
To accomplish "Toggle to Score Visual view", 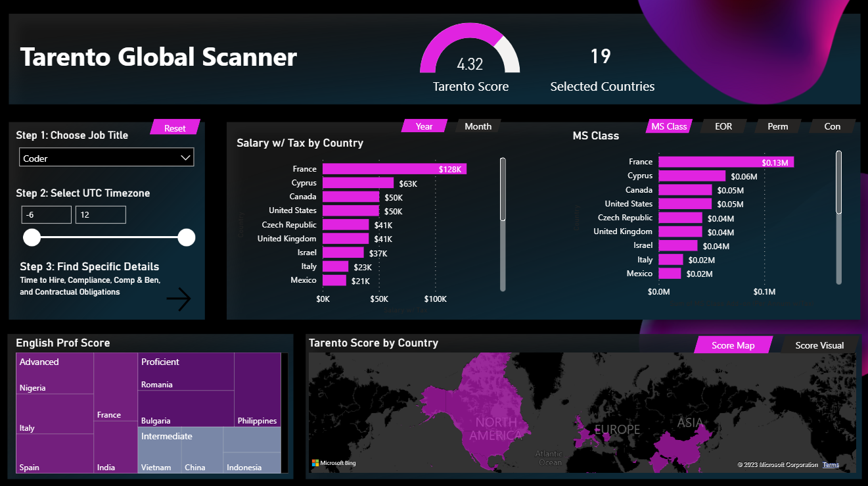I will (x=819, y=345).
